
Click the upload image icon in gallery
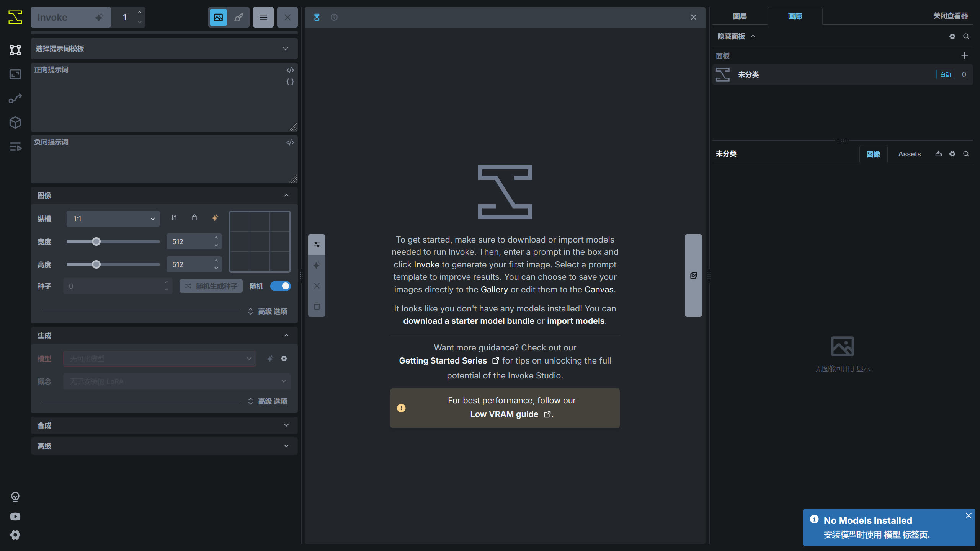(939, 154)
